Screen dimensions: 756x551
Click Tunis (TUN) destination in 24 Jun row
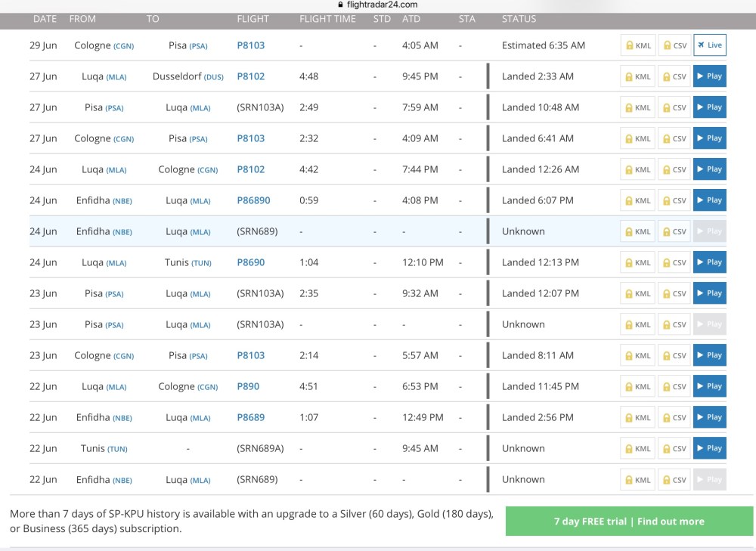pyautogui.click(x=187, y=262)
